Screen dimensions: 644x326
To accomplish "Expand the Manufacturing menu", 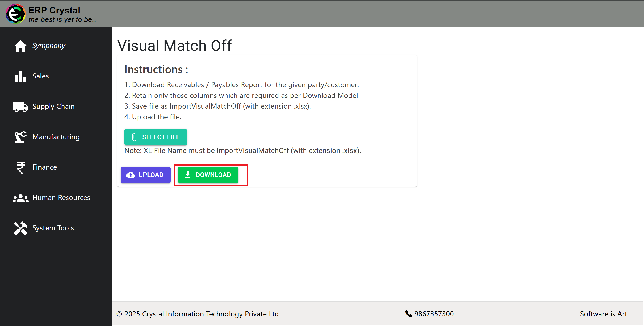I will (x=56, y=137).
